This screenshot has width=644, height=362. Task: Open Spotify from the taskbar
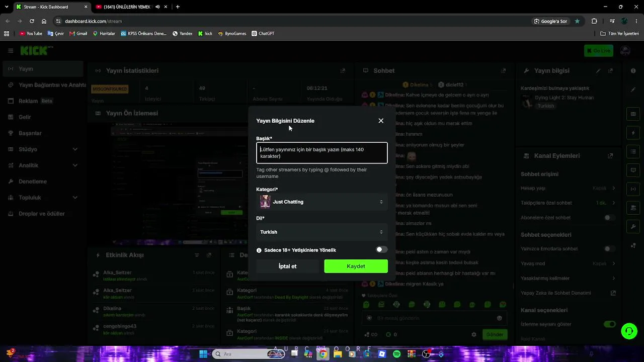pos(396,354)
